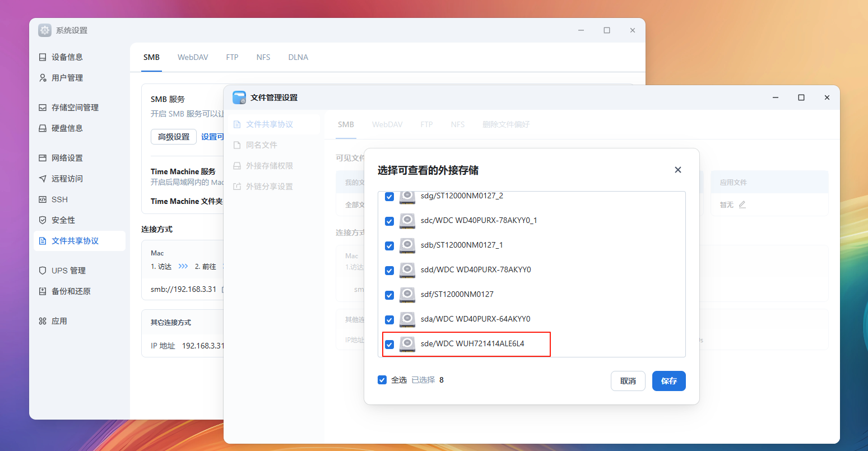Open 安全性 via its shield icon
The image size is (868, 451).
tap(43, 220)
